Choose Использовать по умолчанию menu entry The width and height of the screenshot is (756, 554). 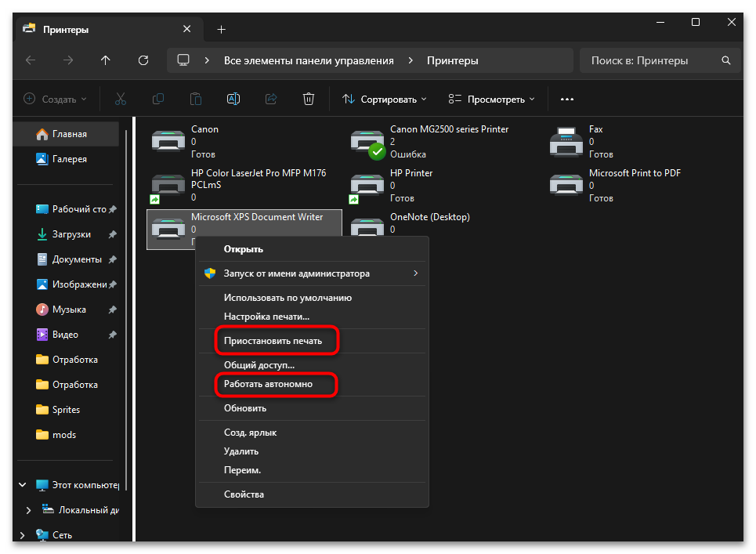pos(312,298)
